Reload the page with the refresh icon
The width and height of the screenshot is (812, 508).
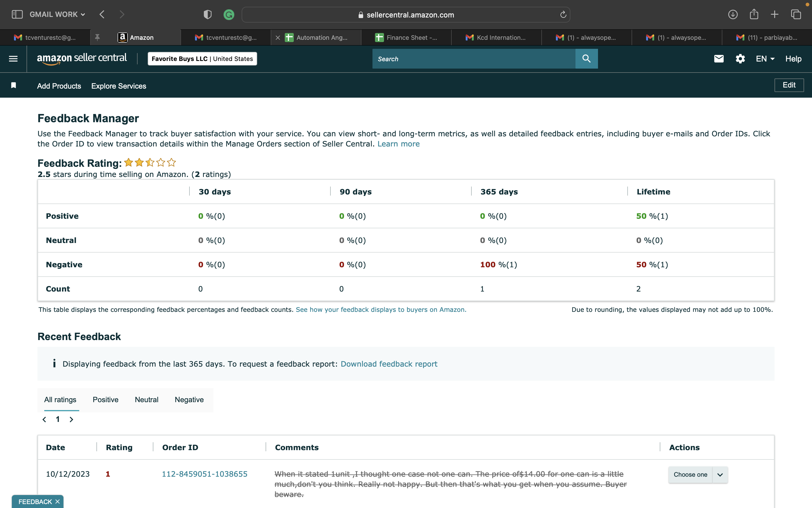coord(563,14)
